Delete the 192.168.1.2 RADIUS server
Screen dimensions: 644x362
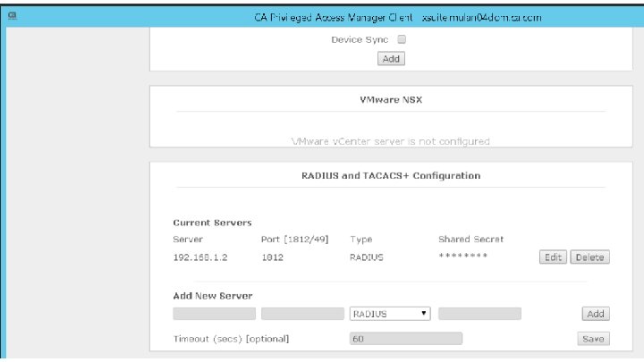coord(589,257)
